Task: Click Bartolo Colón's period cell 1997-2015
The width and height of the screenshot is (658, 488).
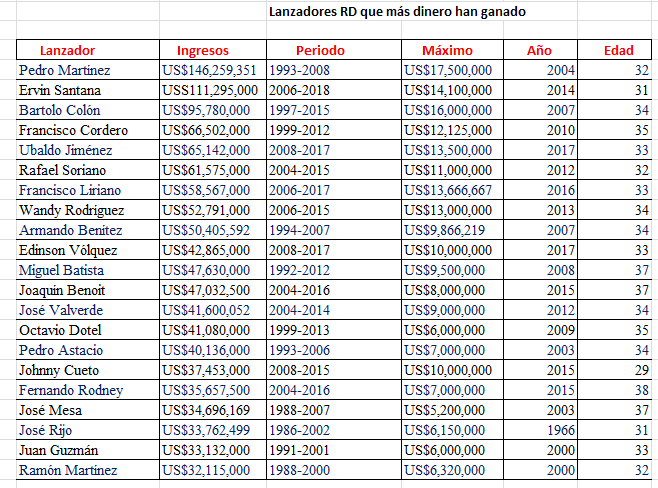Action: pos(301,110)
